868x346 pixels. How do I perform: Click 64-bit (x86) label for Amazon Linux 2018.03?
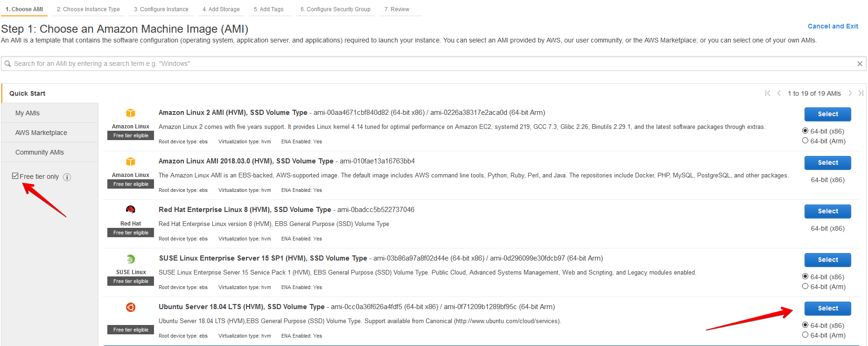tap(827, 180)
